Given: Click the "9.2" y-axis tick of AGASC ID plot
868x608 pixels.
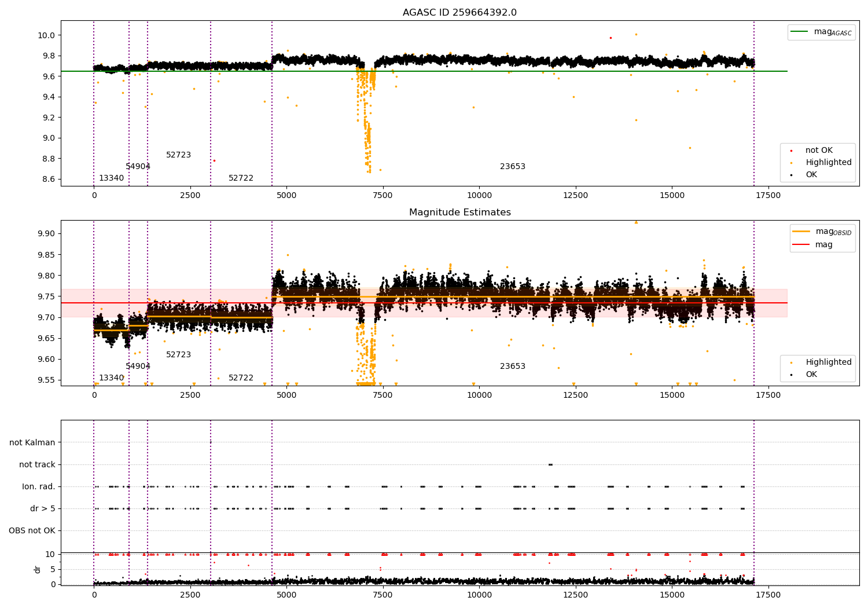Looking at the screenshot, I should [49, 118].
